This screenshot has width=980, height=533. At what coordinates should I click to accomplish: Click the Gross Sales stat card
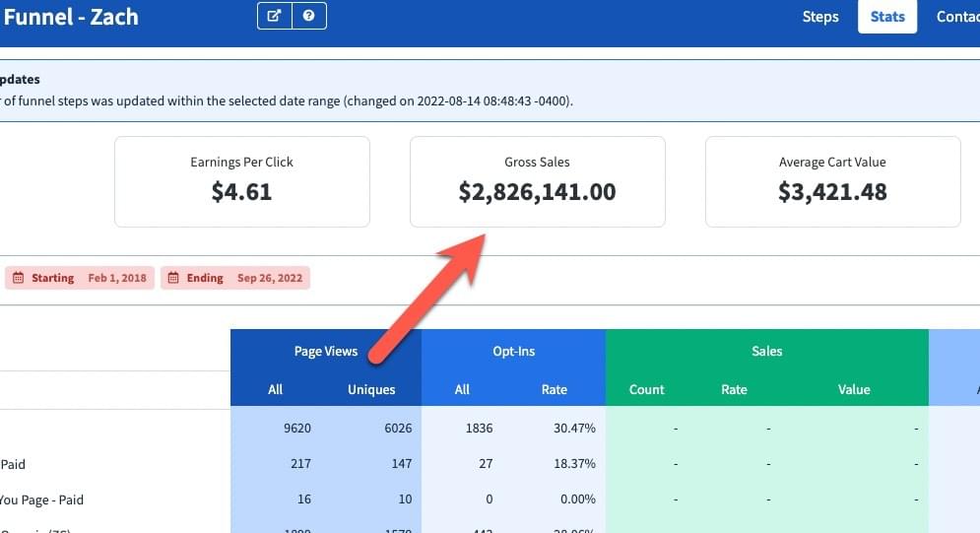click(537, 181)
